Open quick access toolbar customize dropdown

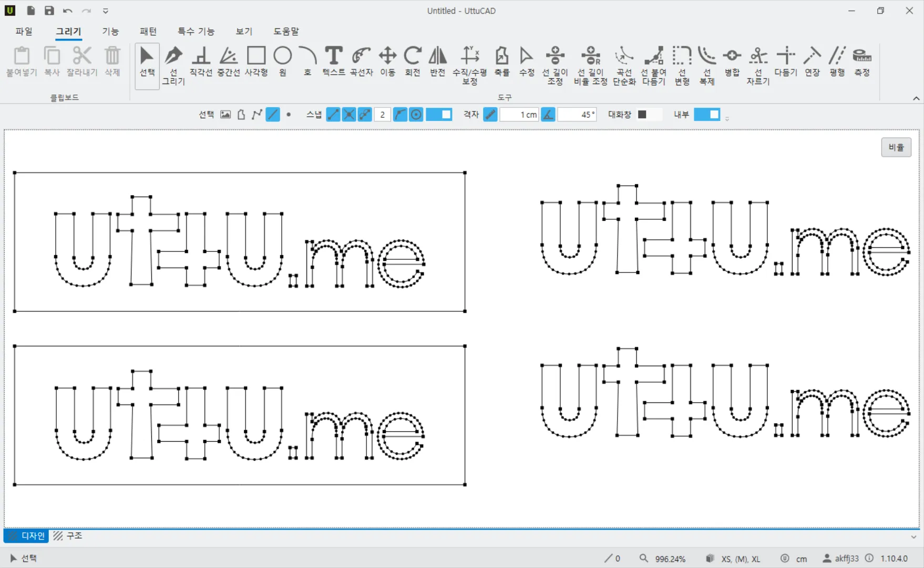[106, 11]
